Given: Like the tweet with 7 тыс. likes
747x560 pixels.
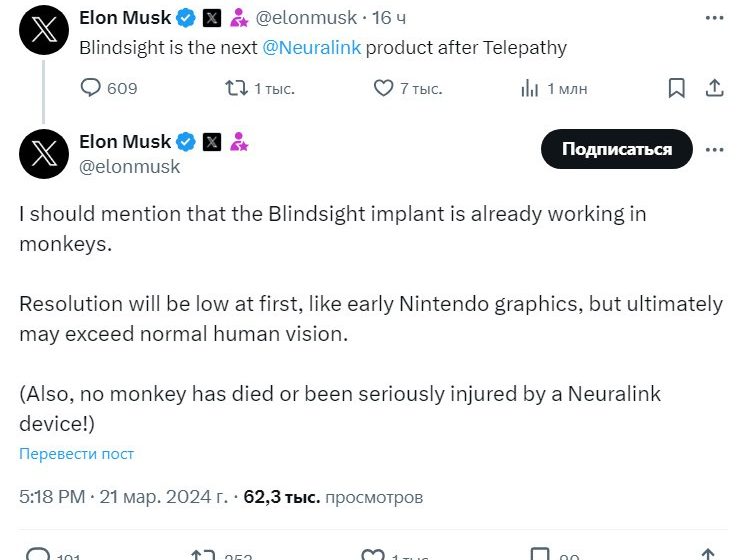Looking at the screenshot, I should 384,89.
